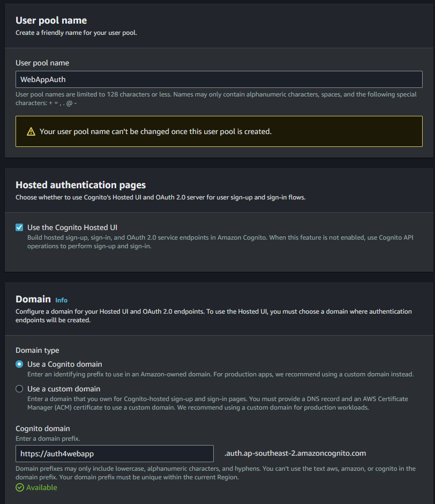The image size is (435, 504).
Task: Click the Use the Cognito Hosted UI label
Action: (x=72, y=227)
